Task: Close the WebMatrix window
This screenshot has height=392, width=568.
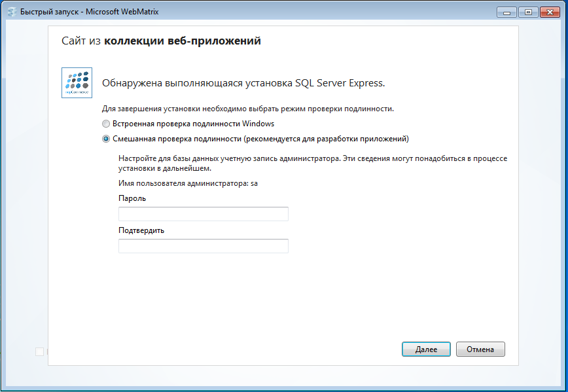Action: pyautogui.click(x=550, y=12)
